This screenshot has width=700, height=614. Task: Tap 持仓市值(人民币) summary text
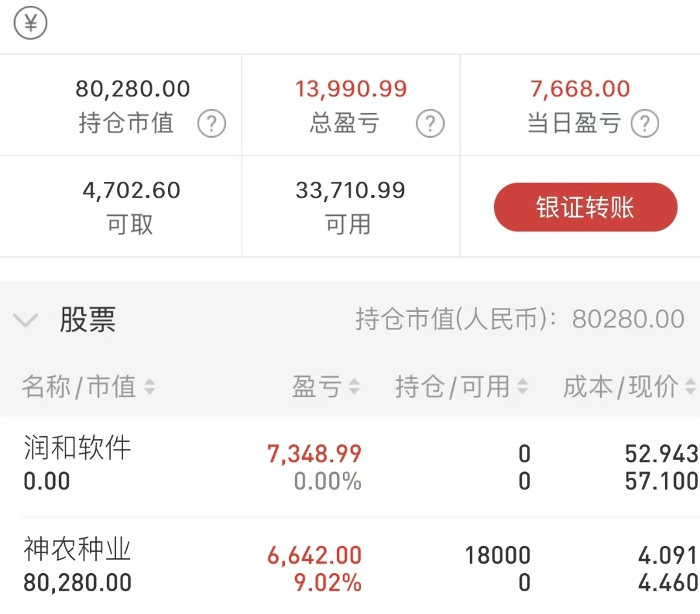(x=520, y=319)
